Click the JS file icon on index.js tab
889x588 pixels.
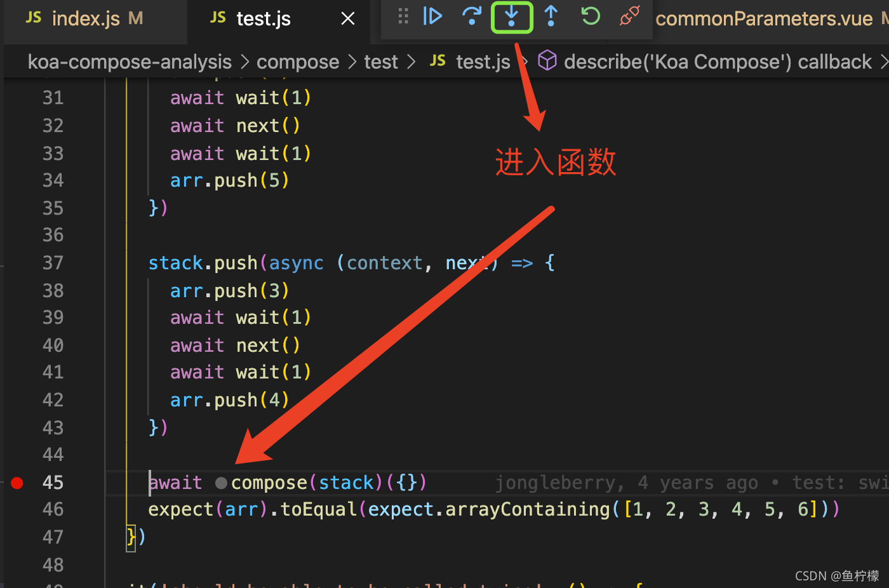[33, 18]
